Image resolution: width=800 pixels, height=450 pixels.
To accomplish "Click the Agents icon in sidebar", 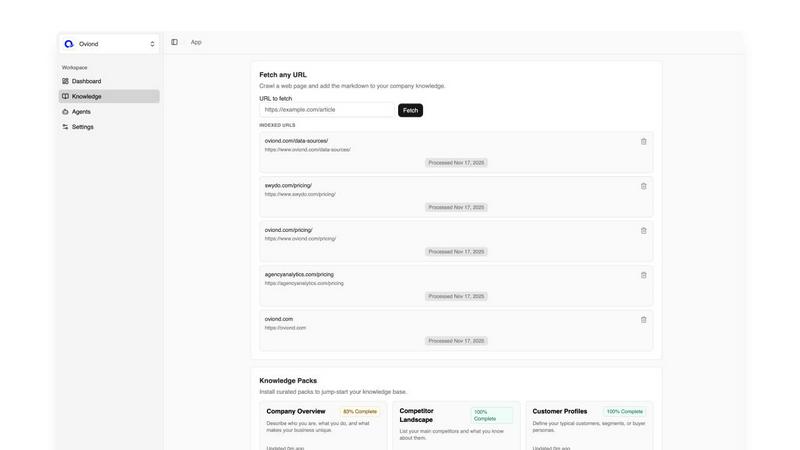I will 65,112.
